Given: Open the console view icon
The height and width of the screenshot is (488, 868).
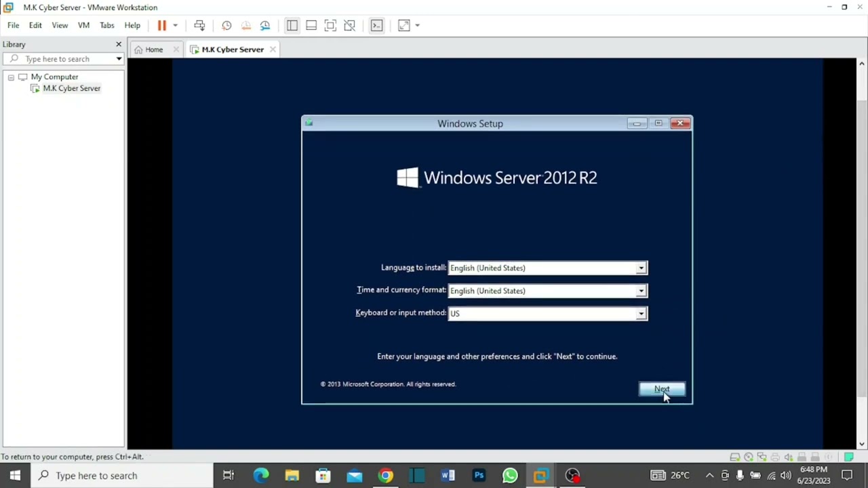Looking at the screenshot, I should pyautogui.click(x=377, y=25).
